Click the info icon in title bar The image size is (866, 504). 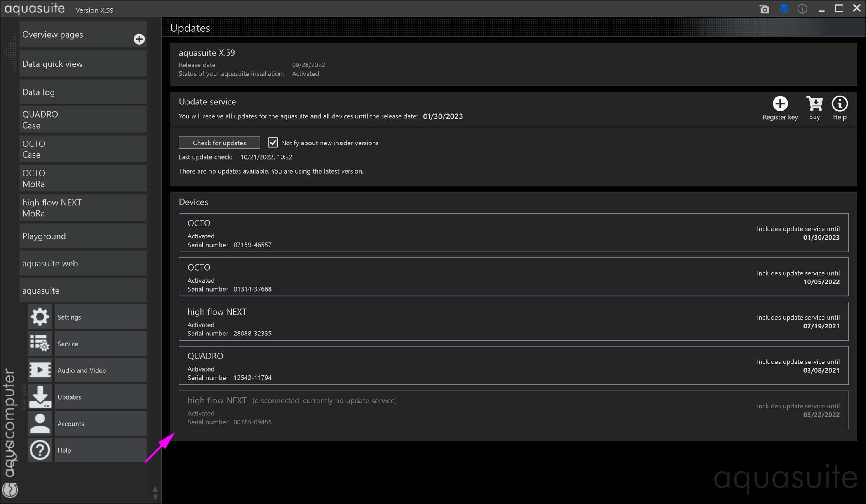(x=802, y=9)
